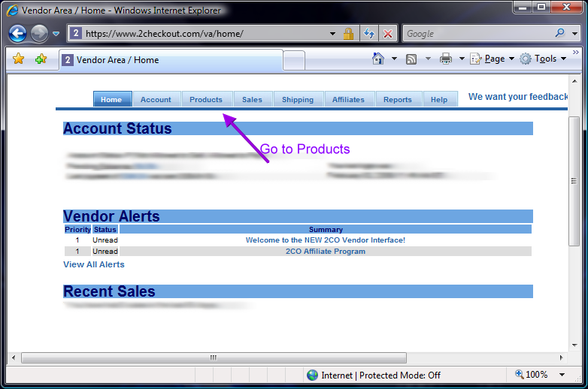Click the 'We want your feedback' link

[518, 97]
